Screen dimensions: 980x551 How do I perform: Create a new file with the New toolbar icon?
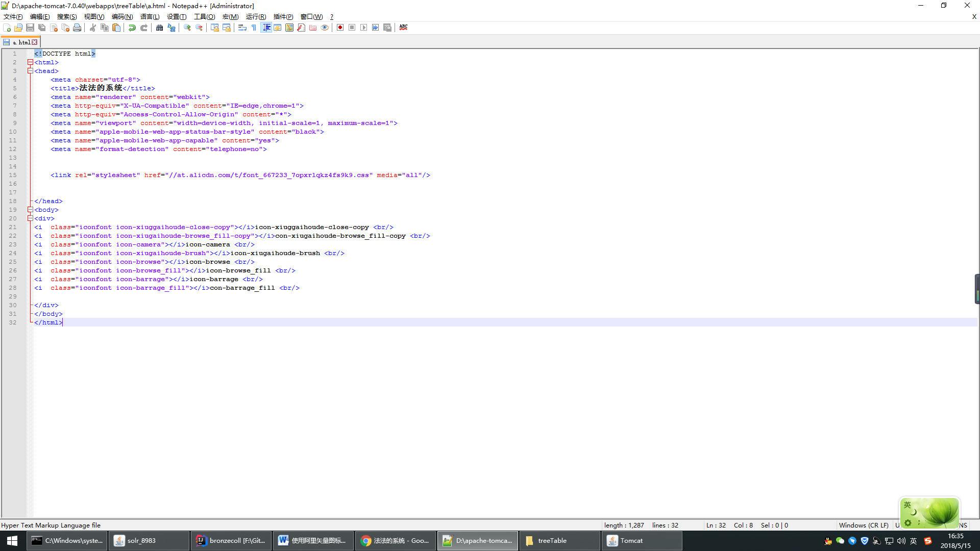click(7, 28)
